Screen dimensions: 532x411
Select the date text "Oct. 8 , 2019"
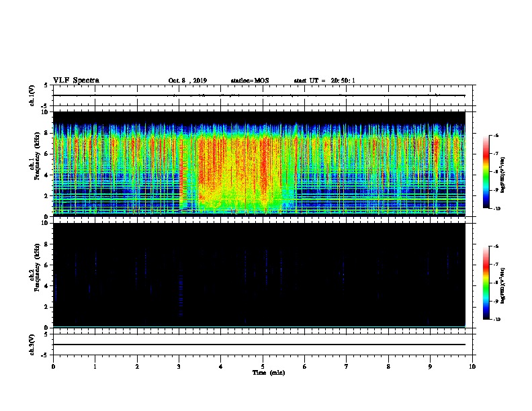(187, 81)
